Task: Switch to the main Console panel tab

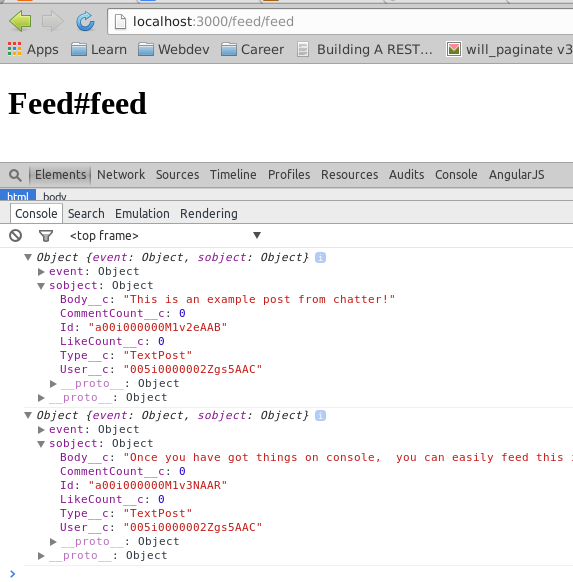Action: coord(456,174)
